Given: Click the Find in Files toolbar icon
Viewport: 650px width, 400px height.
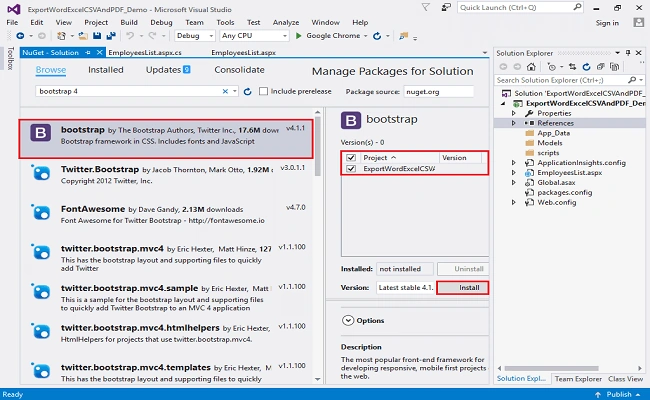Looking at the screenshot, I should pos(403,36).
